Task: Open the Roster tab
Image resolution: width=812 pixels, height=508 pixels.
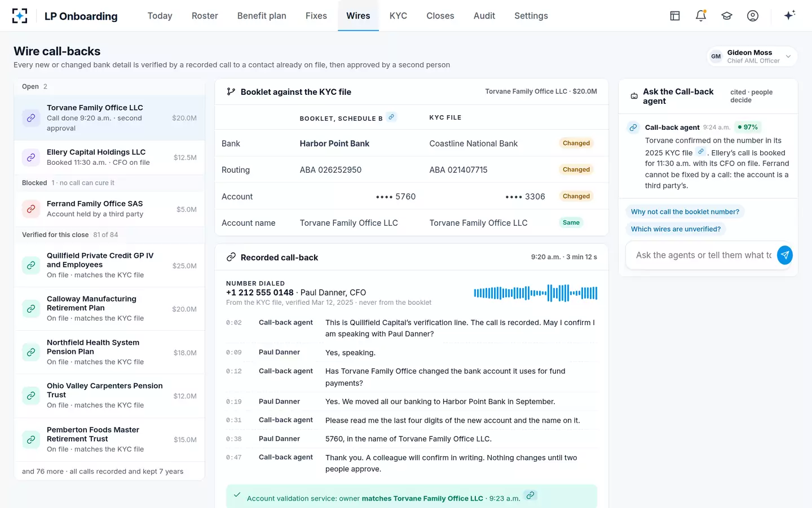Action: click(x=205, y=16)
